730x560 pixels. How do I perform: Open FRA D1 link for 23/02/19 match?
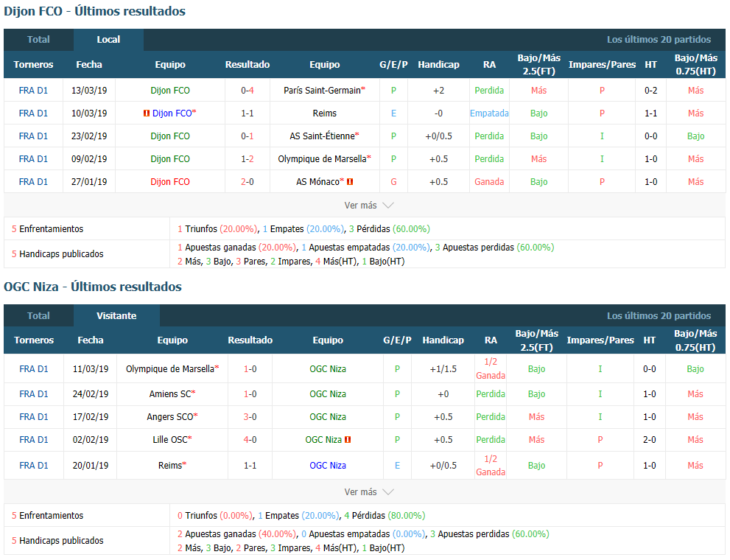point(33,136)
